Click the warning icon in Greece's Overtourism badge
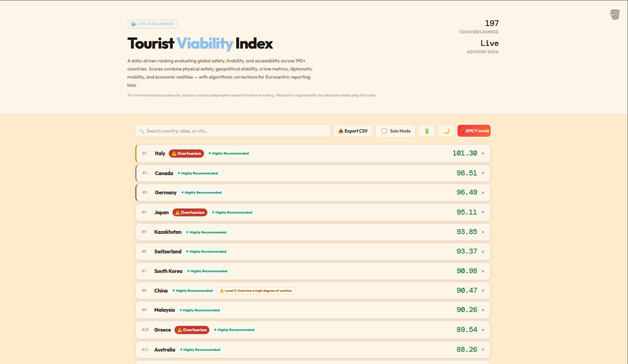Viewport: 628px width, 364px height. point(180,330)
